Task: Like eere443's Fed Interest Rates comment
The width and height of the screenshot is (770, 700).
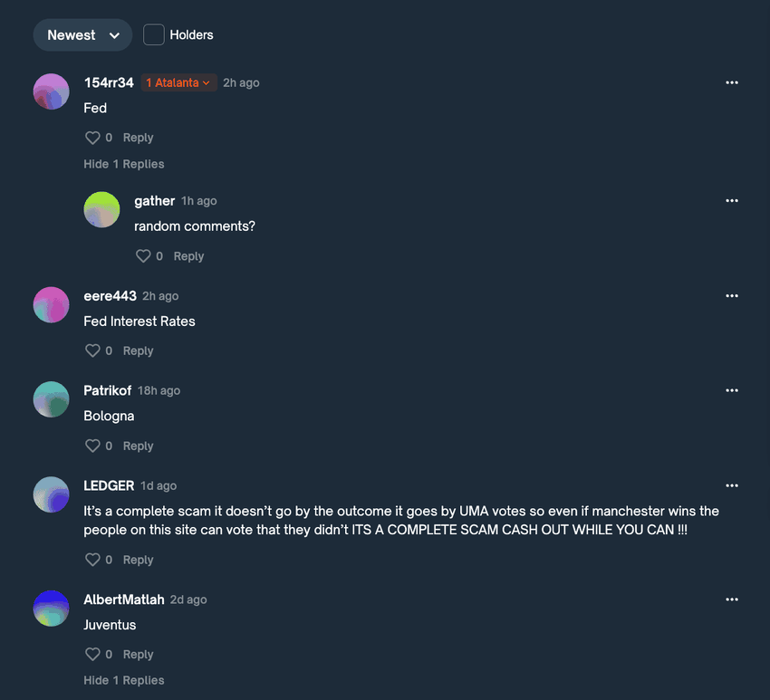Action: (x=92, y=350)
